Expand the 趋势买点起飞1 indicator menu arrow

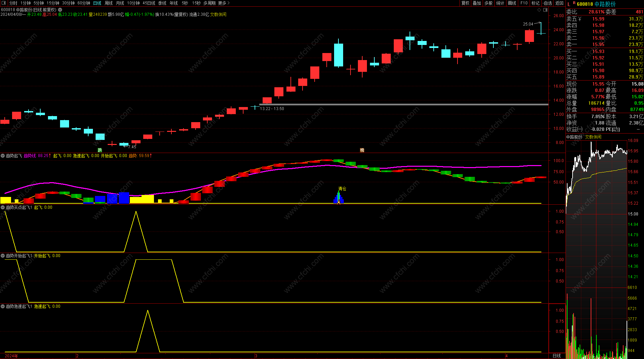tap(3, 207)
